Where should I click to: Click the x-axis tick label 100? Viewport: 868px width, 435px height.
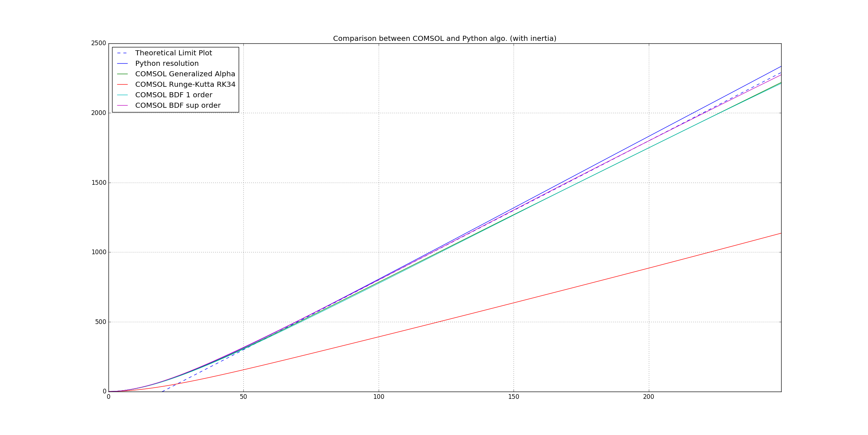[379, 397]
